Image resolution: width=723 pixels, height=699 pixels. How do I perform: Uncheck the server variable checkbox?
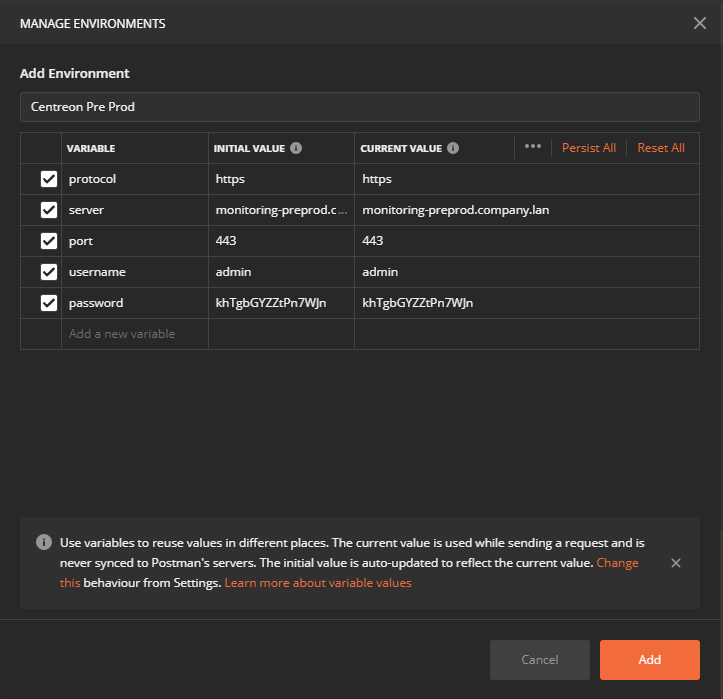click(48, 211)
